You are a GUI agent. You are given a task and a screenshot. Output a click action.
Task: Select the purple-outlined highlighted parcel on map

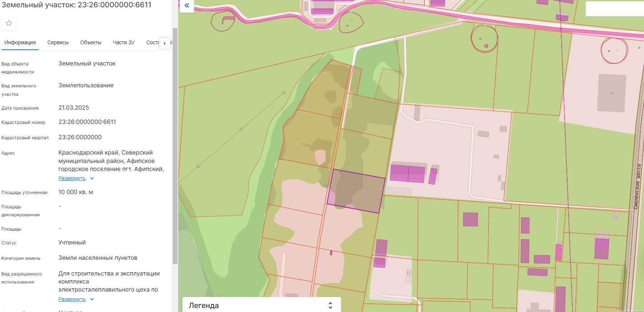(x=356, y=191)
